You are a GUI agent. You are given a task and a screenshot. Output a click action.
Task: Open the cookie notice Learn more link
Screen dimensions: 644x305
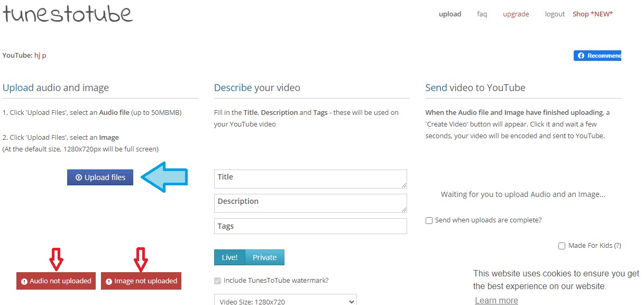tap(496, 300)
